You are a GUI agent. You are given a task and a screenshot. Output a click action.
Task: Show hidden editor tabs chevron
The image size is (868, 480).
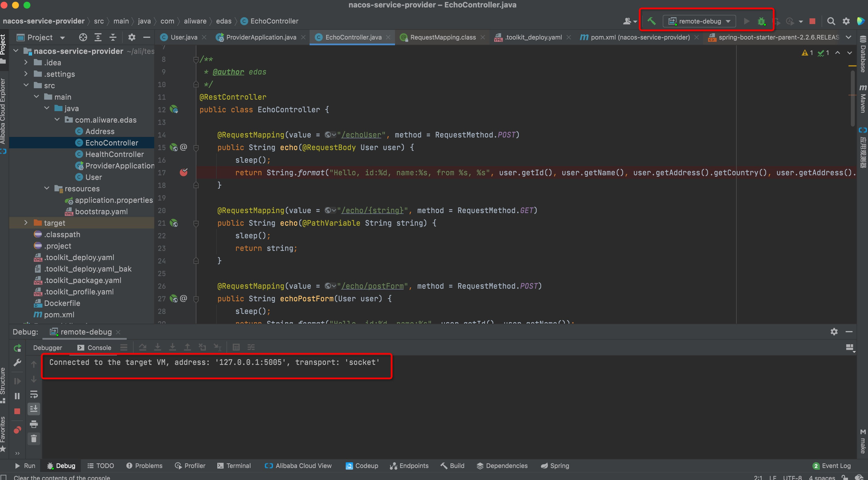pos(849,37)
